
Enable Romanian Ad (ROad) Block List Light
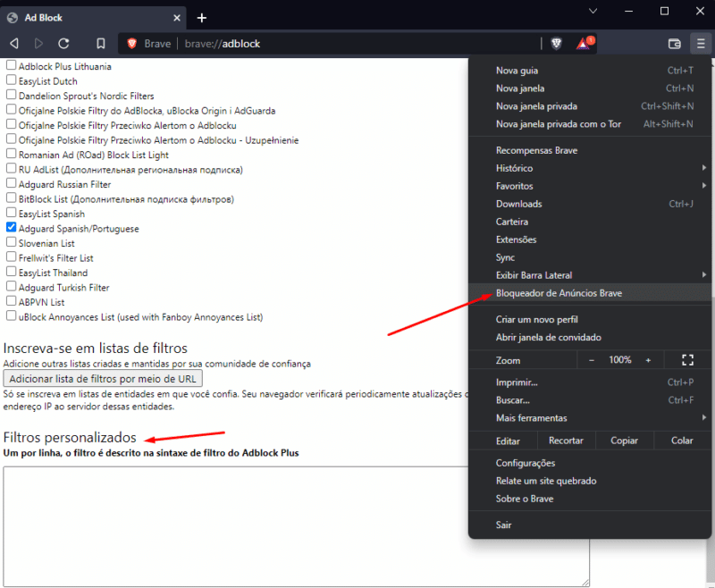tap(11, 154)
